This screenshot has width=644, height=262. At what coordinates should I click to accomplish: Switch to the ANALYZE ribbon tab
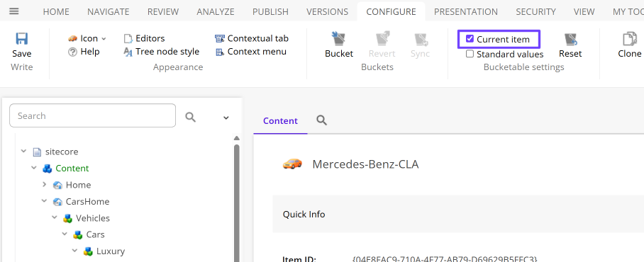click(x=216, y=12)
